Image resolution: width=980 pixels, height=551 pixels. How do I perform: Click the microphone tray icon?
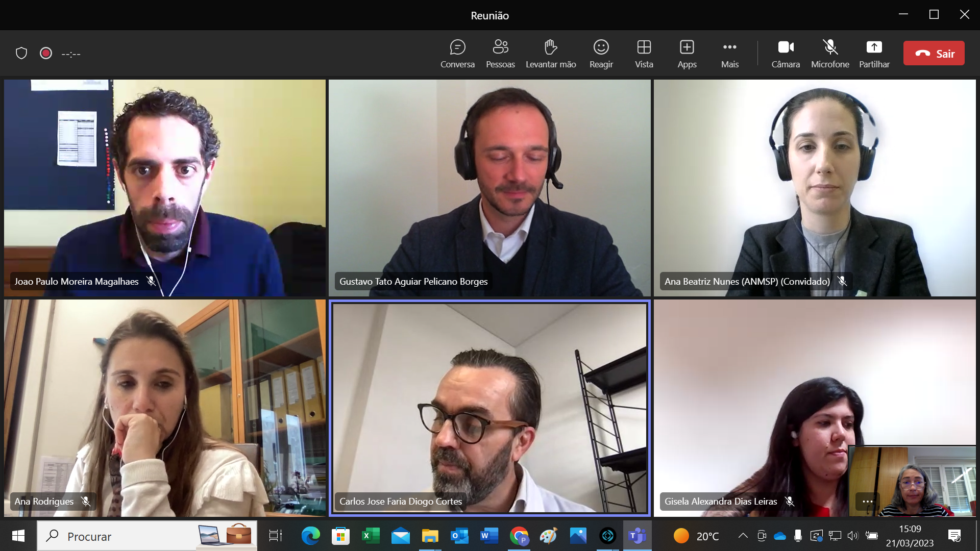coord(798,536)
